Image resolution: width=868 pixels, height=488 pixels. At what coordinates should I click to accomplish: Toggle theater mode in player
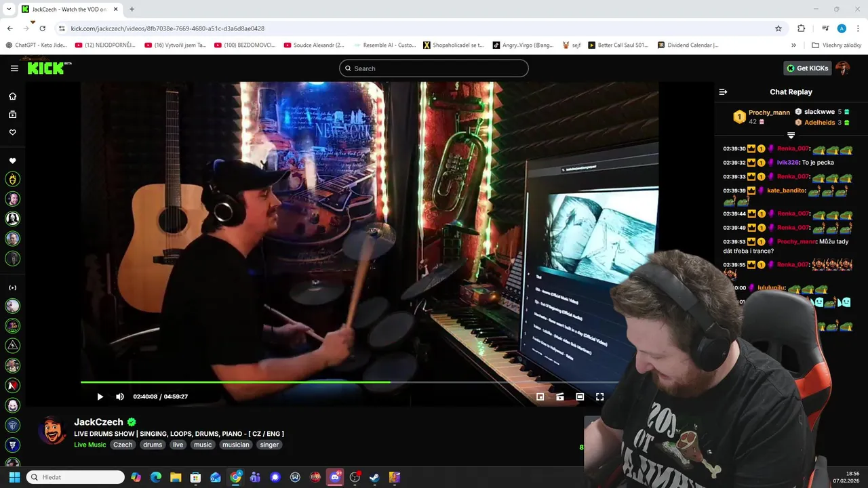580,396
